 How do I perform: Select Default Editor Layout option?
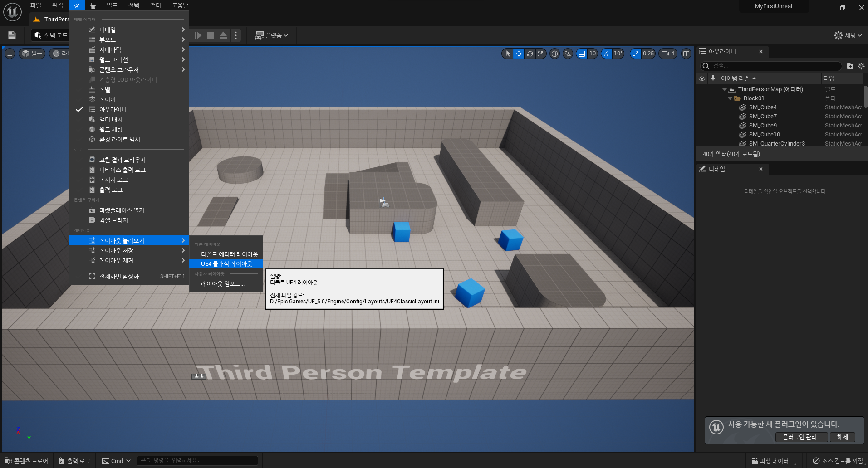click(x=226, y=254)
